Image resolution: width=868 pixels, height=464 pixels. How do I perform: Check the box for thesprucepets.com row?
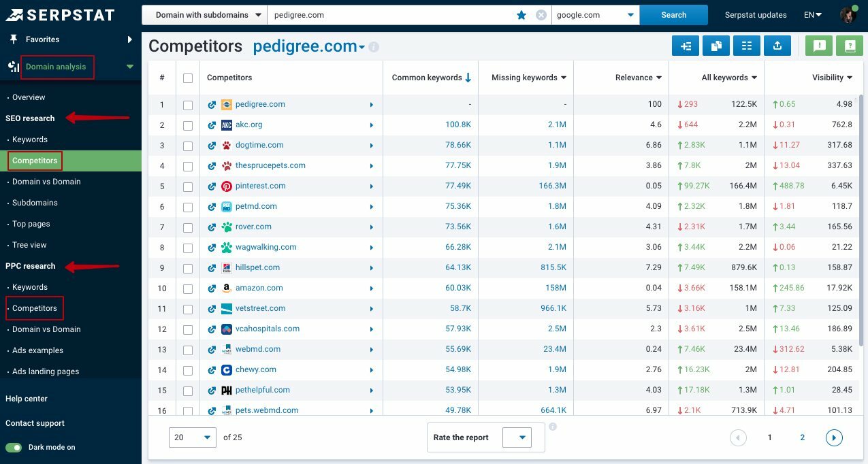point(188,166)
